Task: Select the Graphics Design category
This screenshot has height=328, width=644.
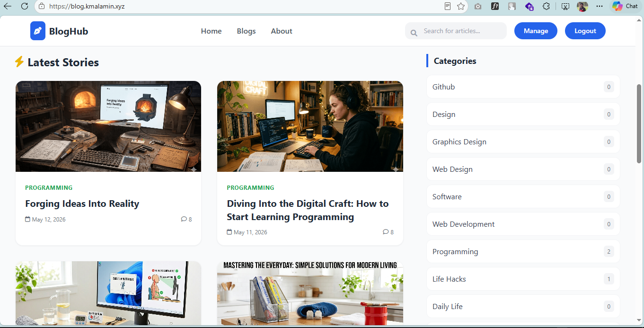Action: point(523,142)
